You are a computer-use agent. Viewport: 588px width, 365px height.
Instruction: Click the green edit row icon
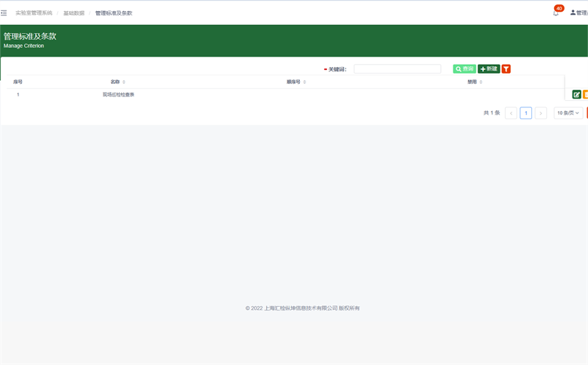point(576,94)
